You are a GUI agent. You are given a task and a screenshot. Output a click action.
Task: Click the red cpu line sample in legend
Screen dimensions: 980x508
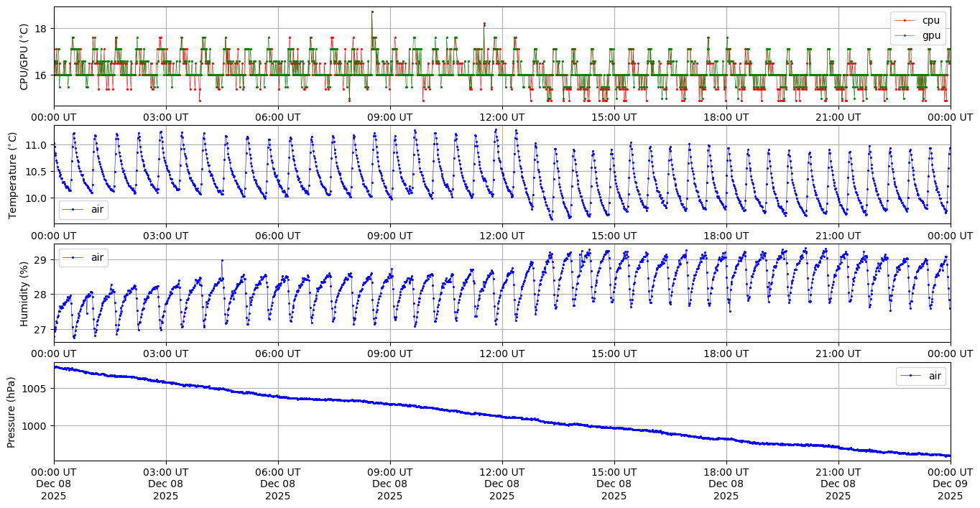point(905,21)
